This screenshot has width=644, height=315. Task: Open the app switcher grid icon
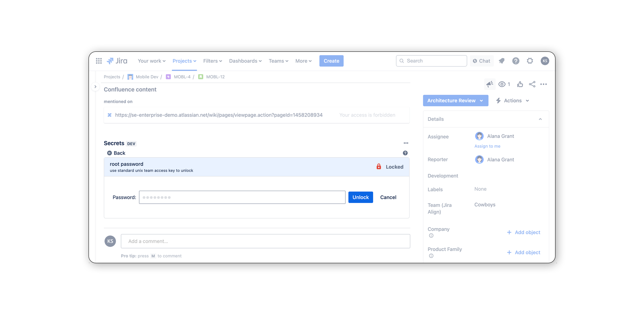click(99, 61)
